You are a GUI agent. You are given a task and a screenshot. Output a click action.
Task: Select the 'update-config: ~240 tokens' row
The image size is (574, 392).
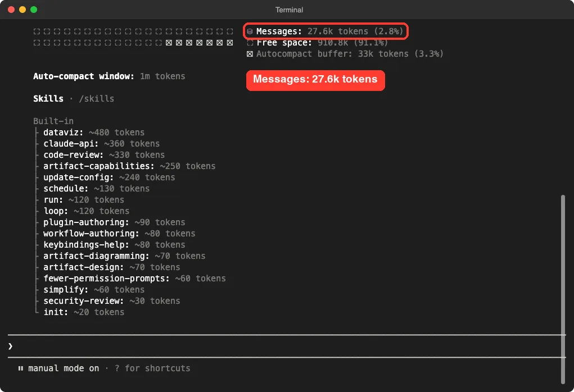point(109,177)
